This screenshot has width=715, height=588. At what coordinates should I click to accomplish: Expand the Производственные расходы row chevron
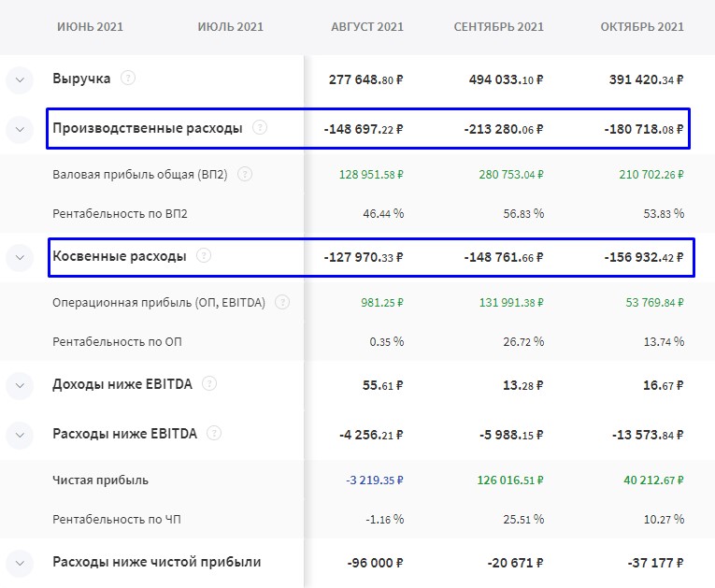click(20, 130)
